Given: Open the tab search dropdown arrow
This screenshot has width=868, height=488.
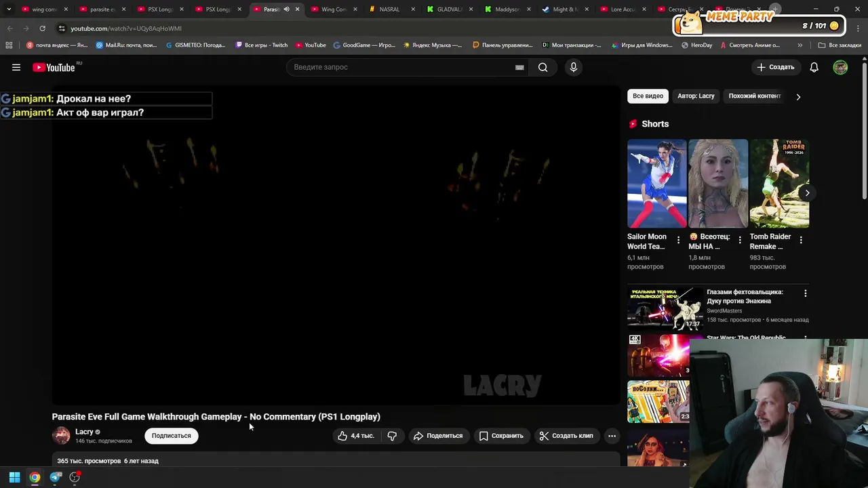Looking at the screenshot, I should [9, 9].
